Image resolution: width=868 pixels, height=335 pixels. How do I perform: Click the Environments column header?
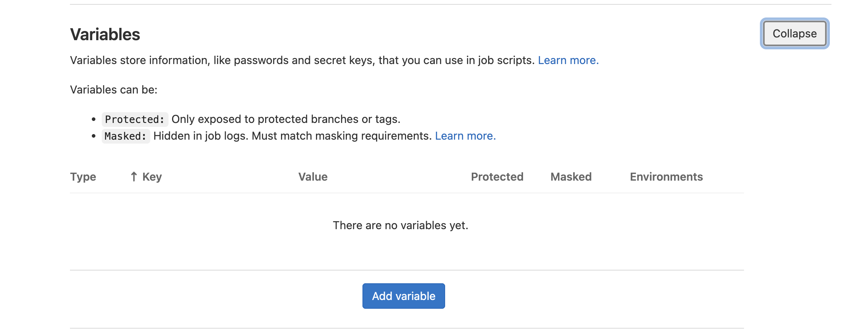(x=666, y=177)
